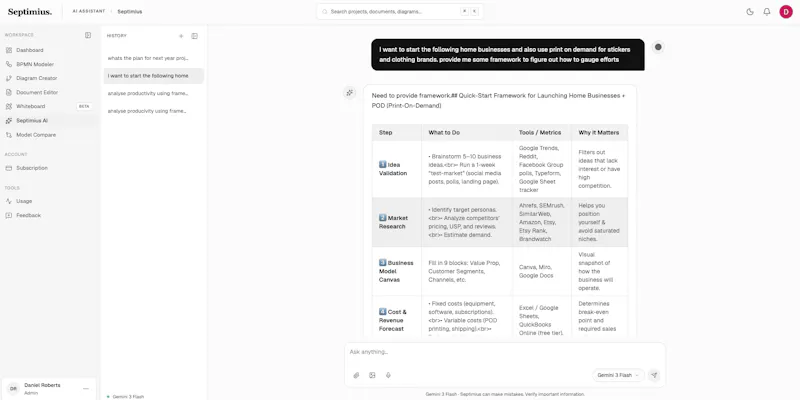Open the Usage page
Viewport: 800px width, 400px height.
point(24,201)
